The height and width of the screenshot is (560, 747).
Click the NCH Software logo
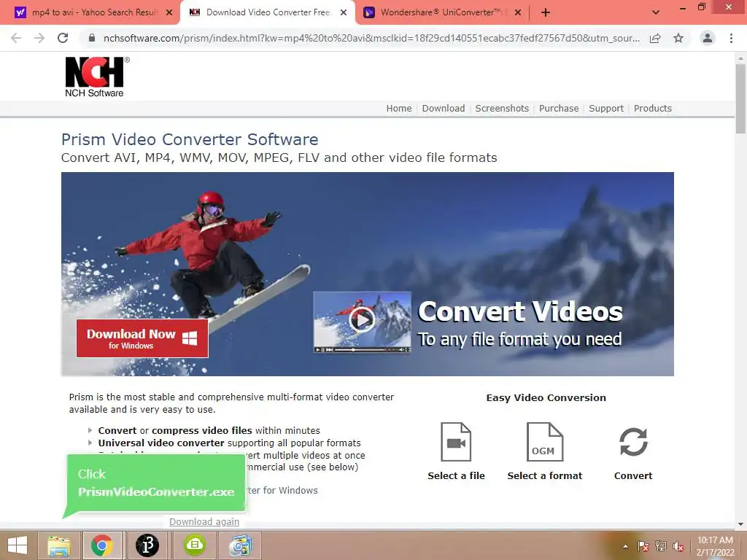97,77
